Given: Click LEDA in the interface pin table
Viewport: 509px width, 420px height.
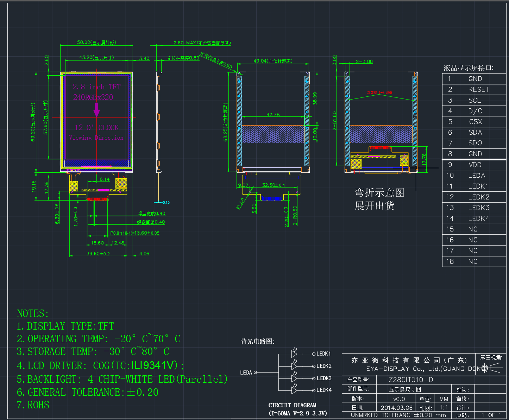Looking at the screenshot, I should (x=477, y=176).
